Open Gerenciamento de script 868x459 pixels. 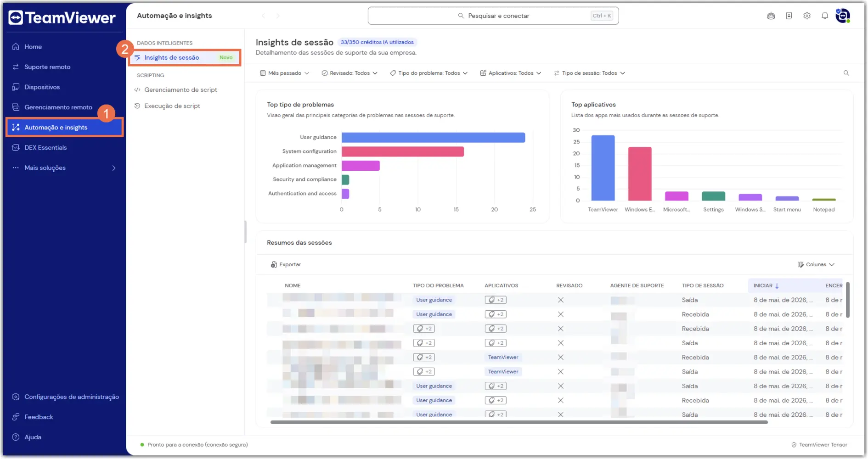click(x=180, y=90)
